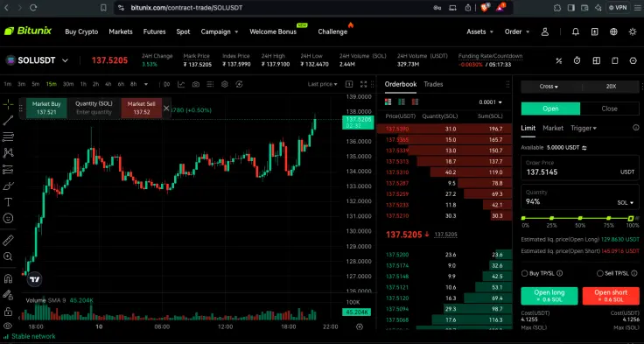Select the chart pattern drawing tool
The image size is (644, 344).
pyautogui.click(x=8, y=153)
